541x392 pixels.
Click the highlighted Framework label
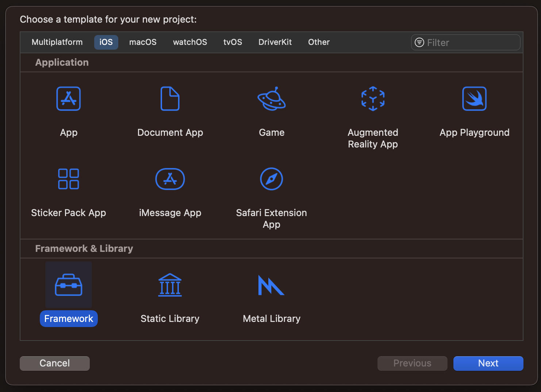69,319
